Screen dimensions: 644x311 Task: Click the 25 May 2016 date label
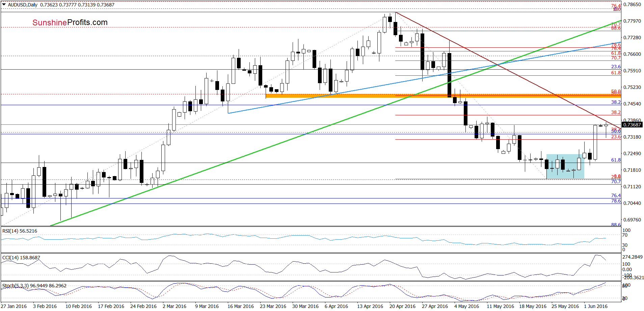565,306
